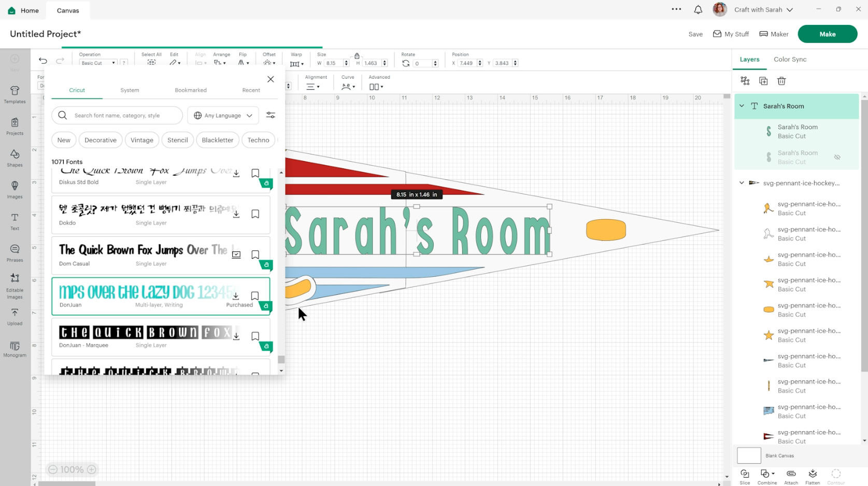Image resolution: width=868 pixels, height=486 pixels.
Task: Collapse the Sarah's Room layer group
Action: (x=742, y=106)
